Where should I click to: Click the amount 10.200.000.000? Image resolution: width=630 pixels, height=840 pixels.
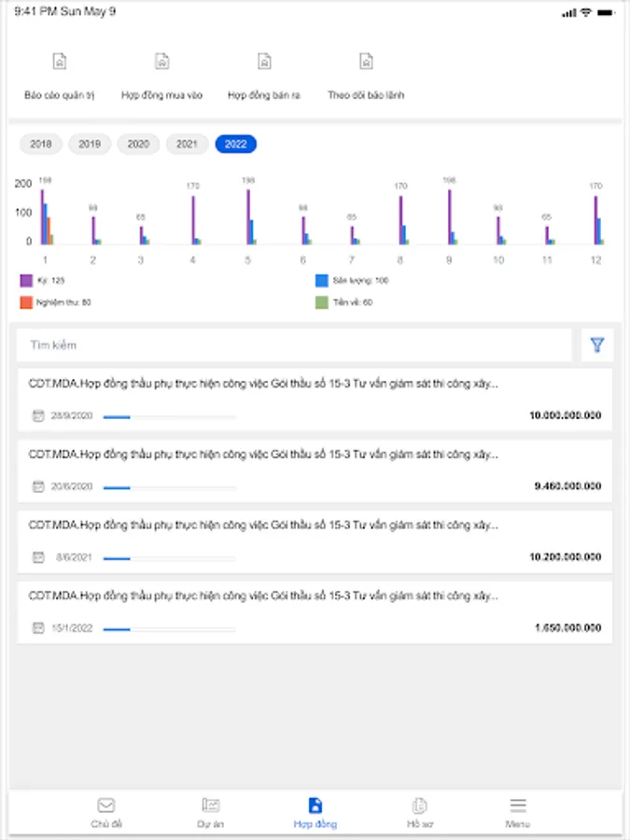pos(566,557)
